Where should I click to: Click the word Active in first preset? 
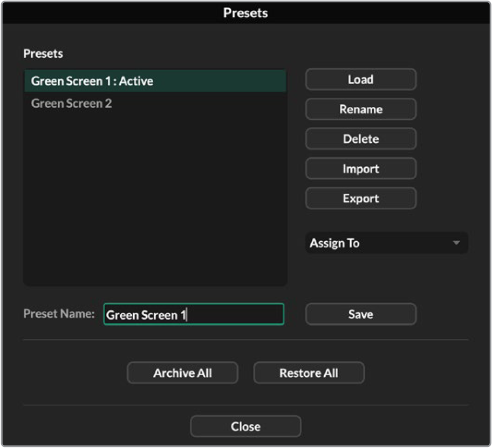pyautogui.click(x=136, y=82)
